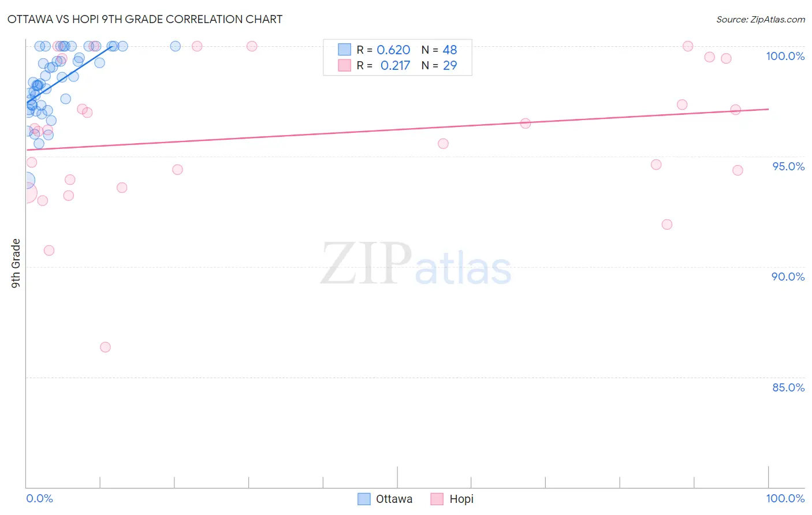
Task: Click the 0.0% x-axis label
Action: click(x=40, y=498)
